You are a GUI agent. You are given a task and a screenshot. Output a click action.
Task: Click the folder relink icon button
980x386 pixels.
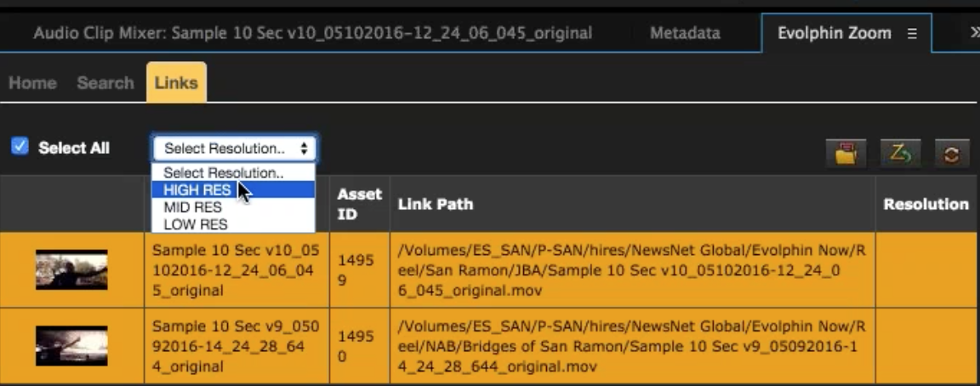click(846, 154)
